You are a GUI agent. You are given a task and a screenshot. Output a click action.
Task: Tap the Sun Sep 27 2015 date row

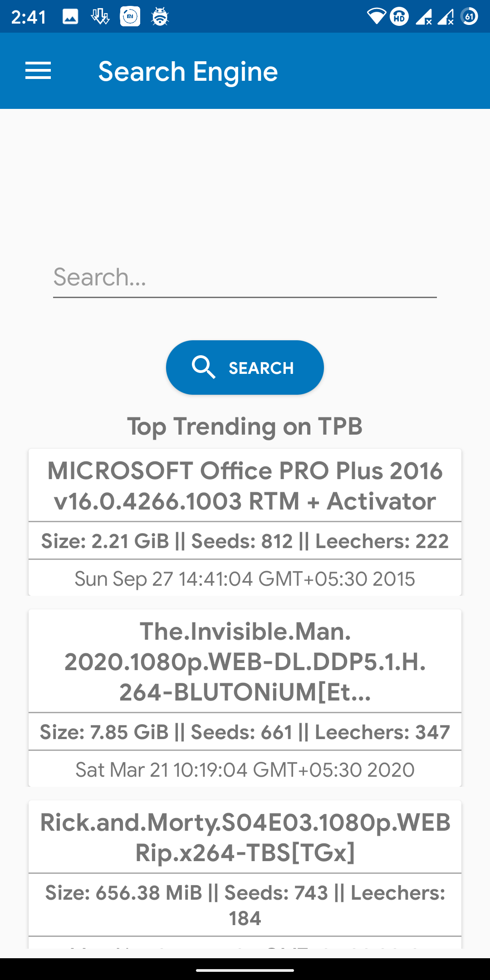point(245,578)
